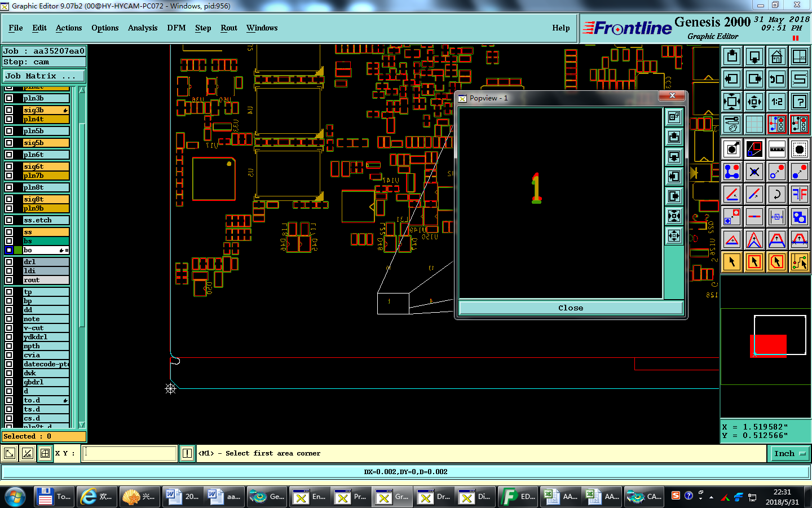The width and height of the screenshot is (812, 508).
Task: Open the Analysis menu
Action: [x=143, y=28]
